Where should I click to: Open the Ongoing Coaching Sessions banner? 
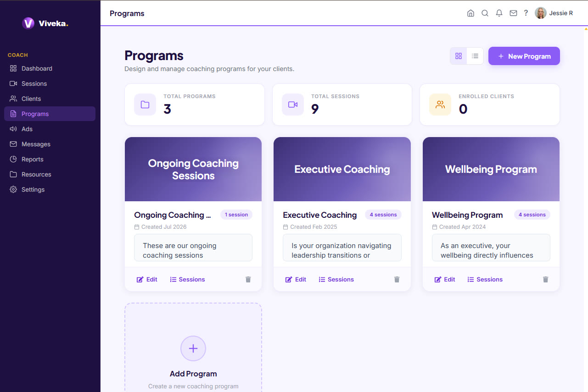point(193,169)
